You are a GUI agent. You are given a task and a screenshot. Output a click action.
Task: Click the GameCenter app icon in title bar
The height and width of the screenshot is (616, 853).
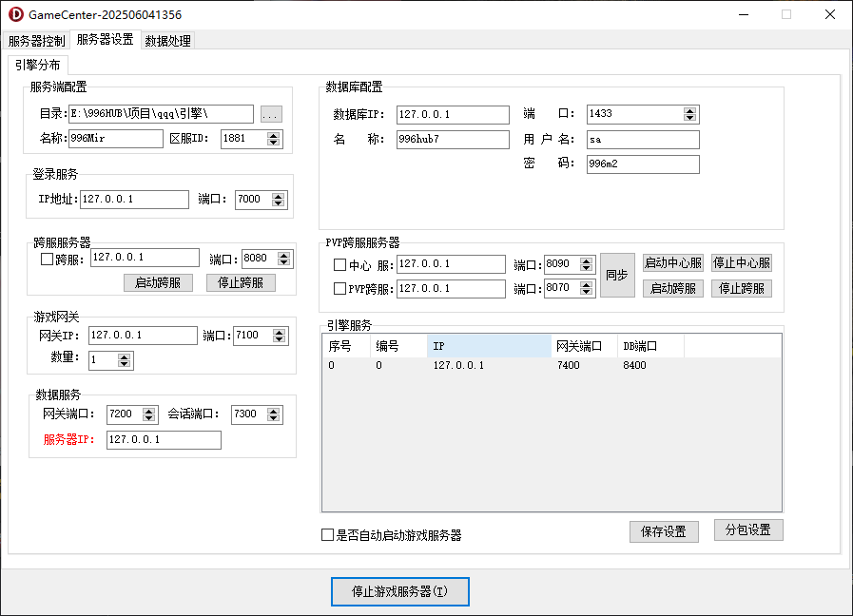(16, 14)
